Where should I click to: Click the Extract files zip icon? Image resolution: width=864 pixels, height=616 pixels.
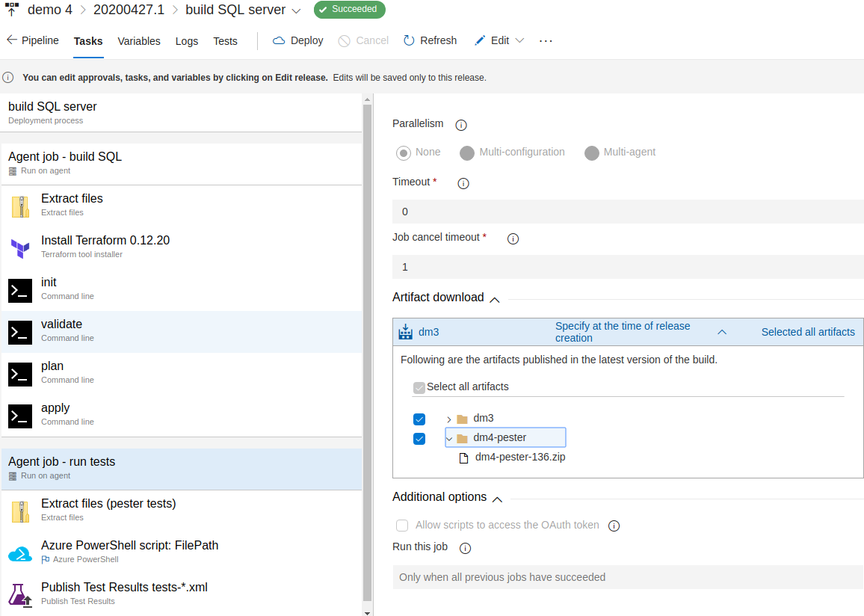click(20, 206)
